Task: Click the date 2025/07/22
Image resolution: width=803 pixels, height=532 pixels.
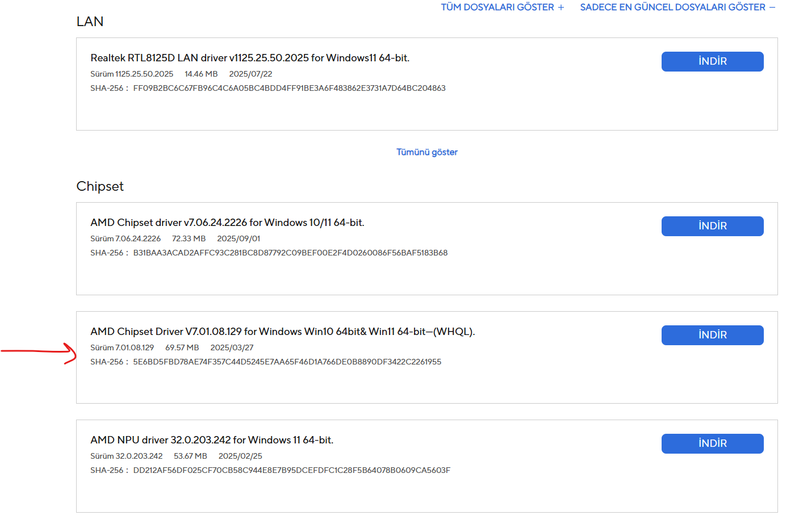Action: coord(250,74)
